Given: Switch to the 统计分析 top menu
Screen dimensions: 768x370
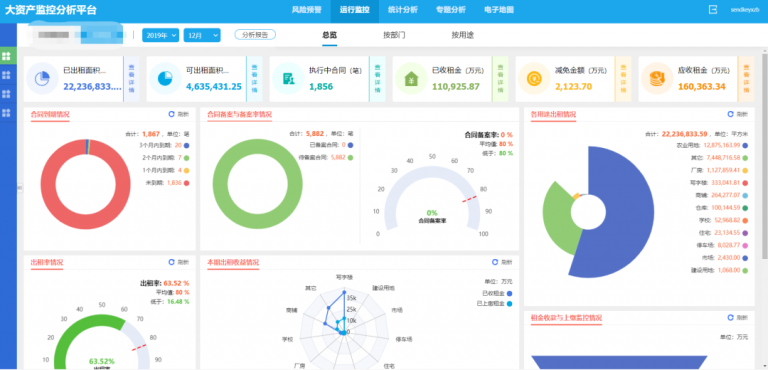Looking at the screenshot, I should (x=403, y=10).
